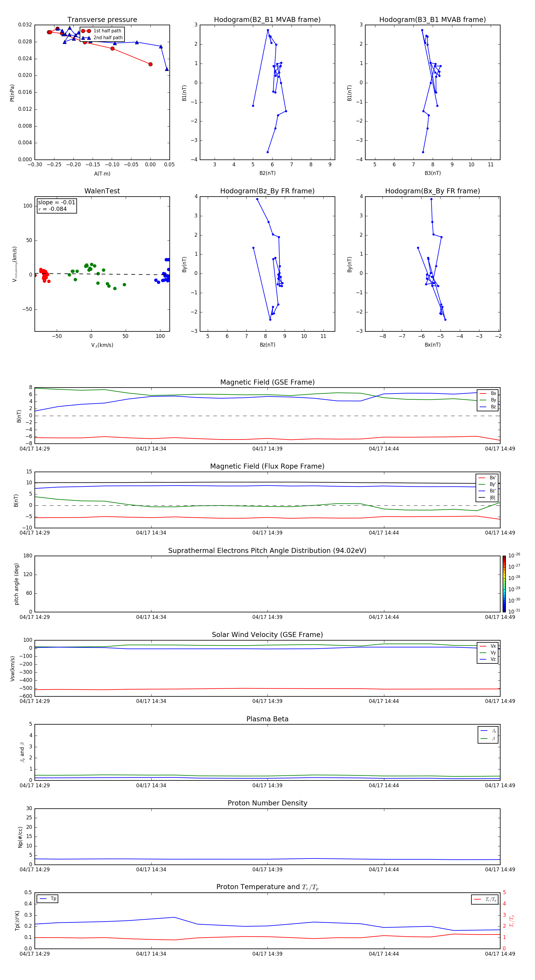The height and width of the screenshot is (980, 535).
Task: Click the 'Bz(nT)' x-axis label
Action: pos(267,345)
